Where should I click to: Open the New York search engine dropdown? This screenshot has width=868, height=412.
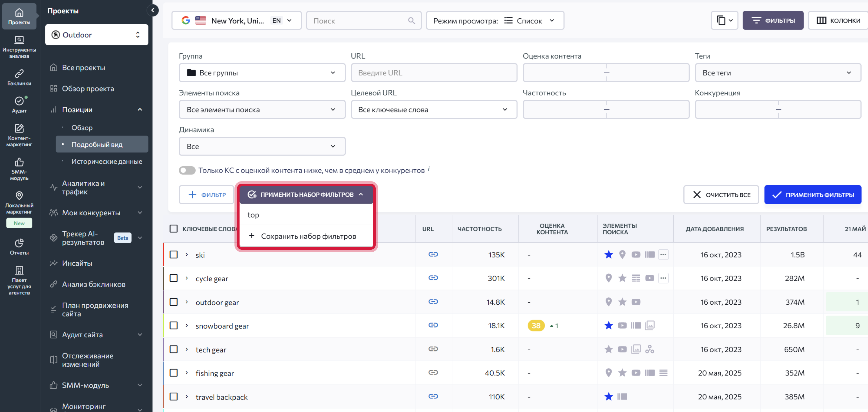click(x=236, y=21)
